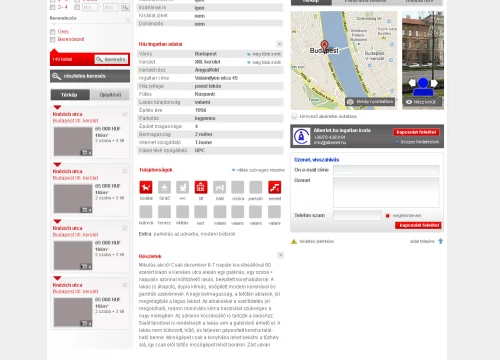This screenshot has height=360, width=500.
Task: Select the rightmost grey tab above map
Action: (x=420, y=2)
